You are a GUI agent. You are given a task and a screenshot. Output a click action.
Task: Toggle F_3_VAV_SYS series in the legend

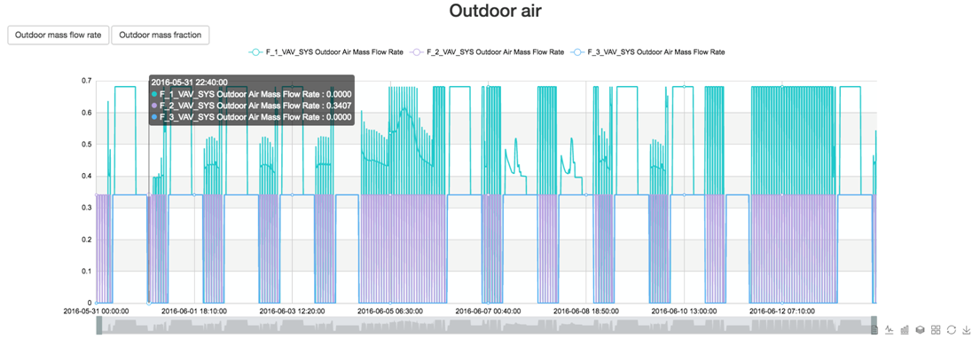647,52
